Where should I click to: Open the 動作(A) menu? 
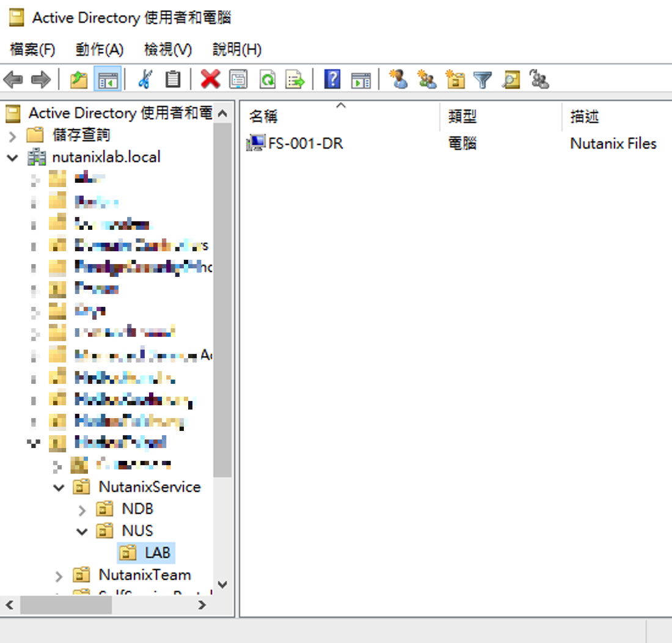tap(100, 50)
